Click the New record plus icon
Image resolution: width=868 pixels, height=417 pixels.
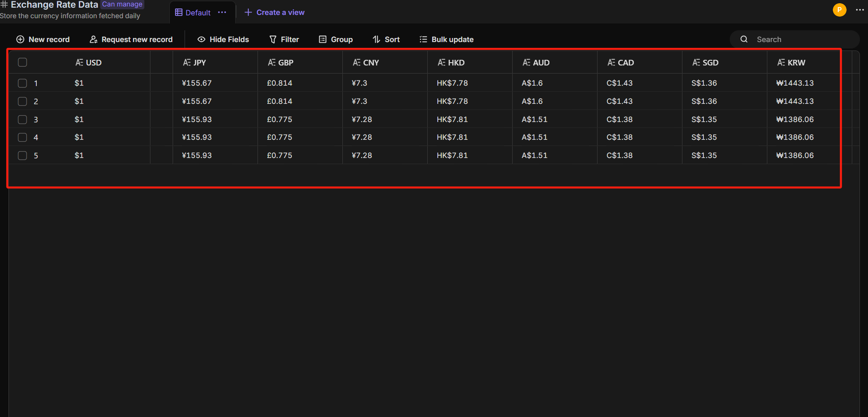20,39
